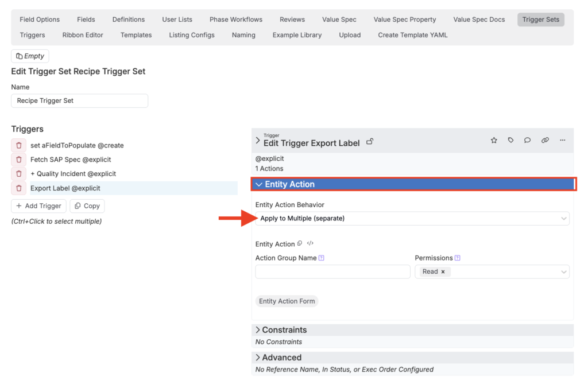
Task: Delete the set aFieldToPopulate @create trigger
Action: coord(19,145)
